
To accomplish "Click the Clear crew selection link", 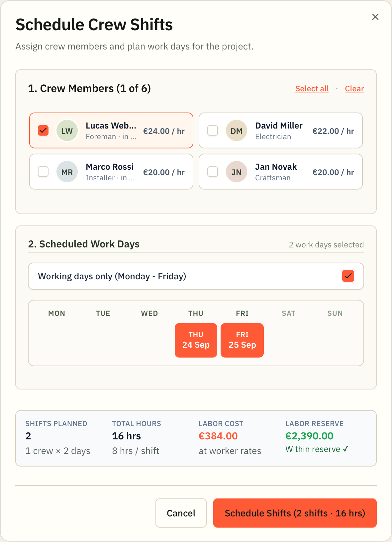I will coord(354,89).
